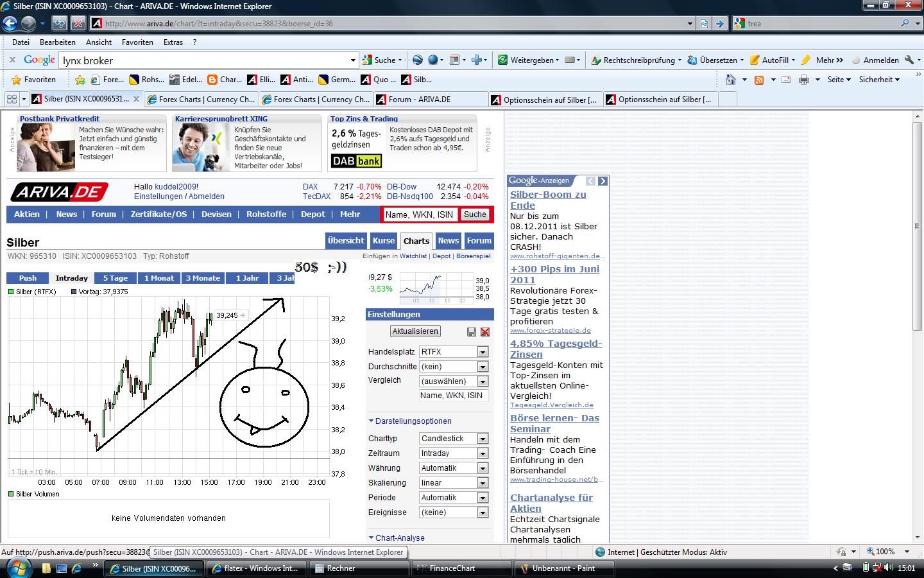Click the Aktualisieren button
This screenshot has height=578, width=924.
415,331
